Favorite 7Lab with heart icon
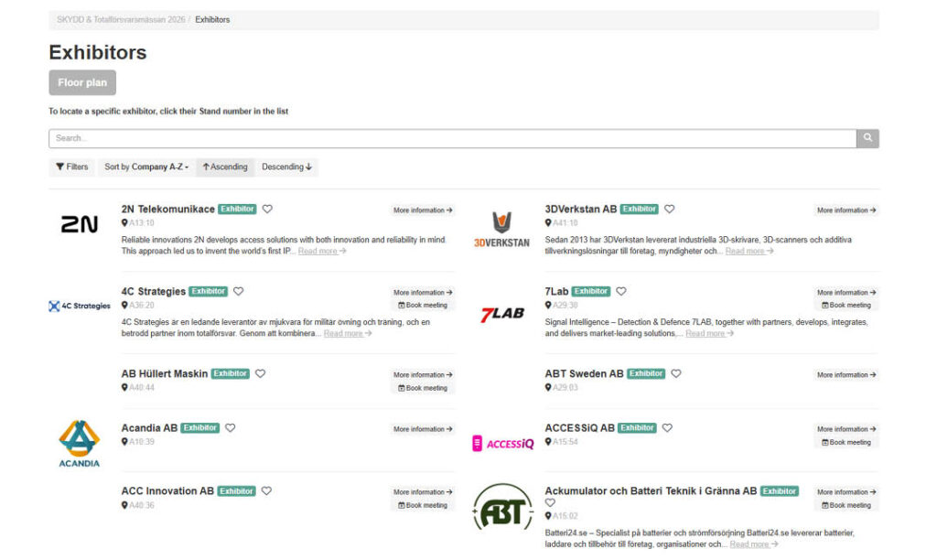937x560 pixels. pos(621,292)
